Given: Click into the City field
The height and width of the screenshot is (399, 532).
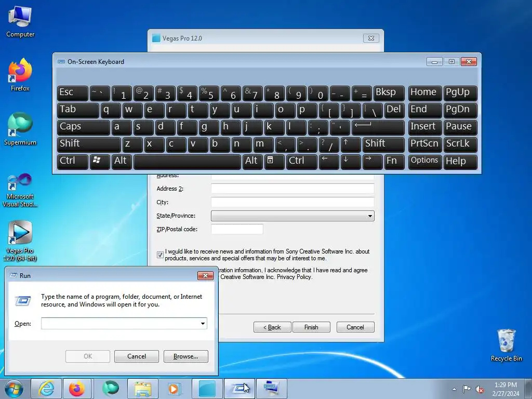Looking at the screenshot, I should 292,202.
